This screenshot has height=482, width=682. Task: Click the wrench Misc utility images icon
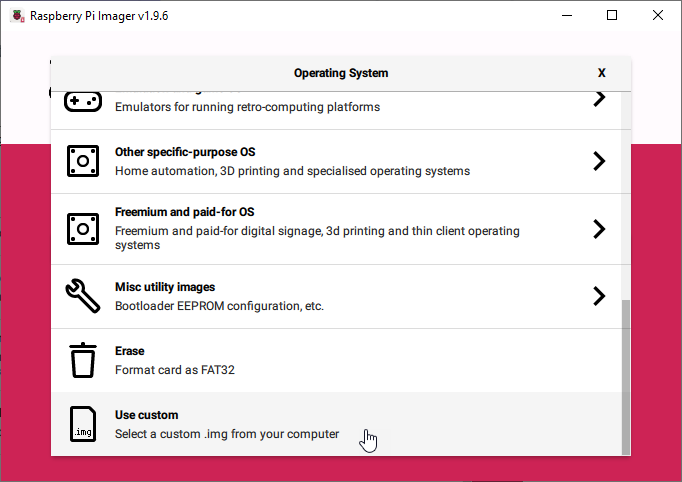(x=83, y=296)
